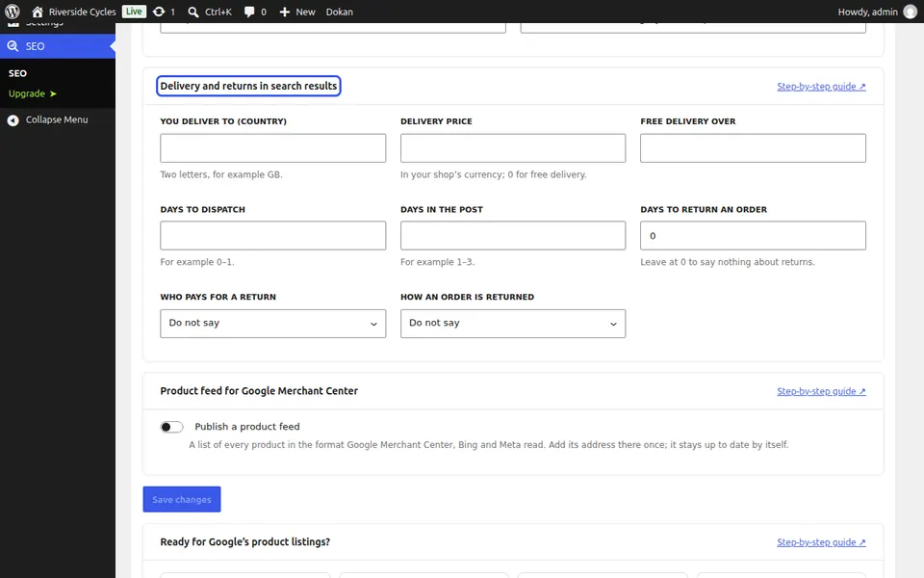Image resolution: width=924 pixels, height=578 pixels.
Task: Select the SEO submenu item
Action: click(x=17, y=73)
